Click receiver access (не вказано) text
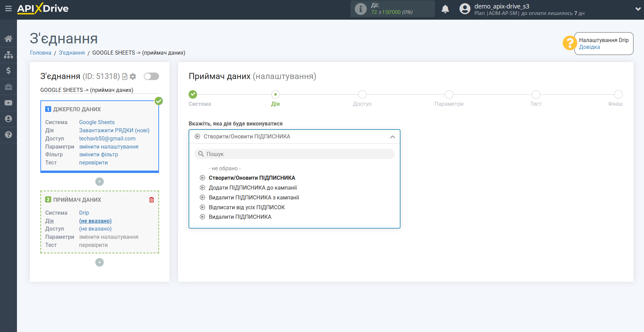 95,229
